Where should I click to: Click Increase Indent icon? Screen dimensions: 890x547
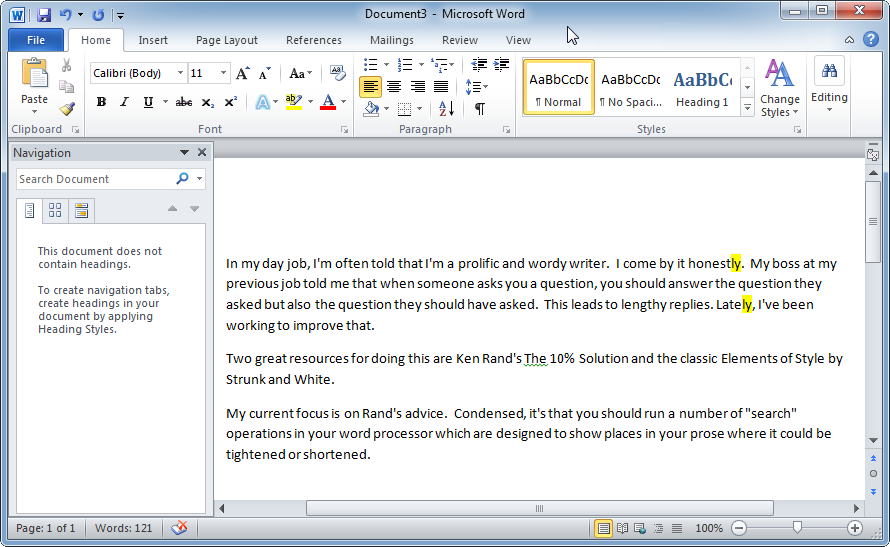(501, 64)
